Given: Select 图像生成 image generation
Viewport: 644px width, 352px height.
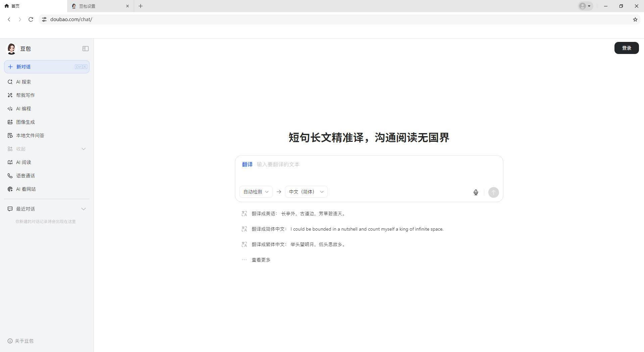Looking at the screenshot, I should point(25,122).
